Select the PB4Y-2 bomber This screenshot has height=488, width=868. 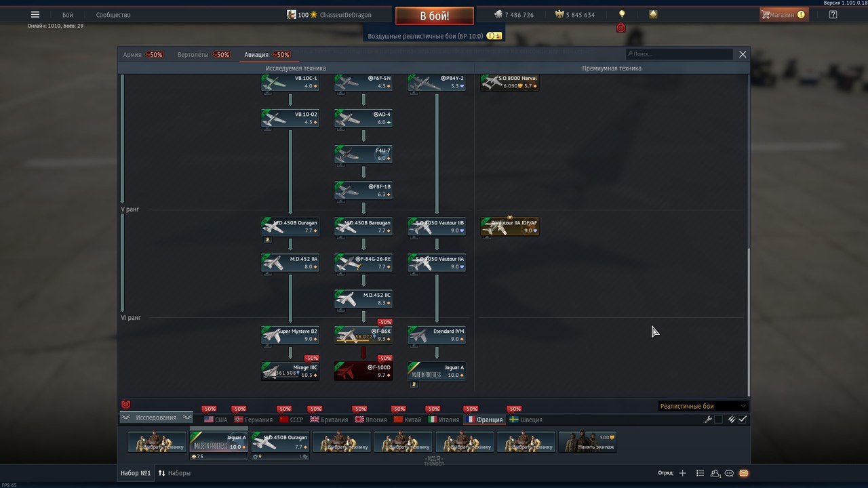[x=437, y=83]
